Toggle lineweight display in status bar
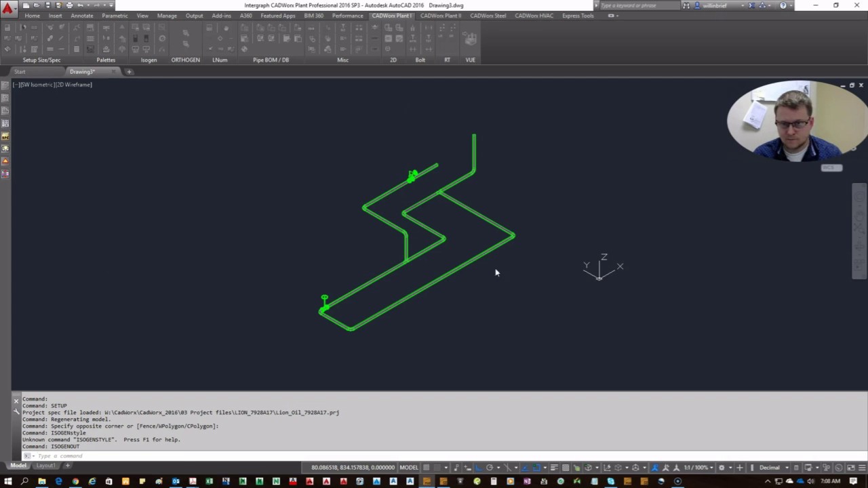868x488 pixels. click(x=554, y=468)
